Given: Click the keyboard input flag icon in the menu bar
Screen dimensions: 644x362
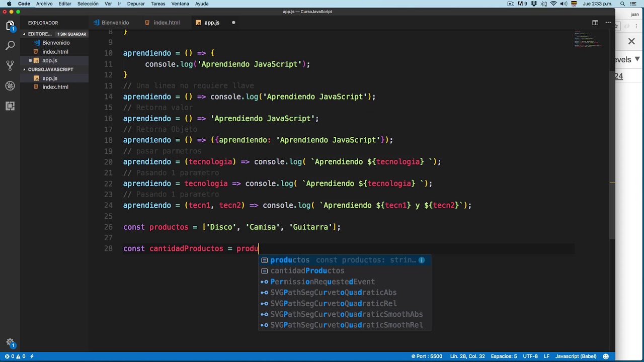Looking at the screenshot, I should [x=574, y=4].
